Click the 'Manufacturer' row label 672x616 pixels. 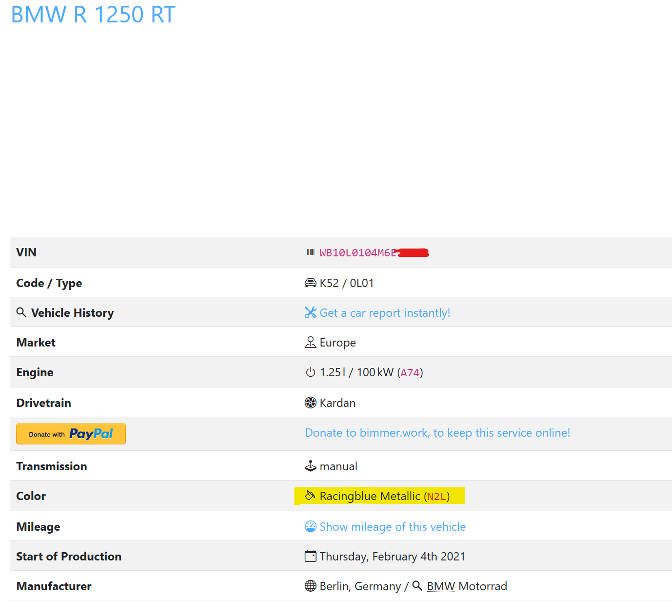click(x=54, y=586)
